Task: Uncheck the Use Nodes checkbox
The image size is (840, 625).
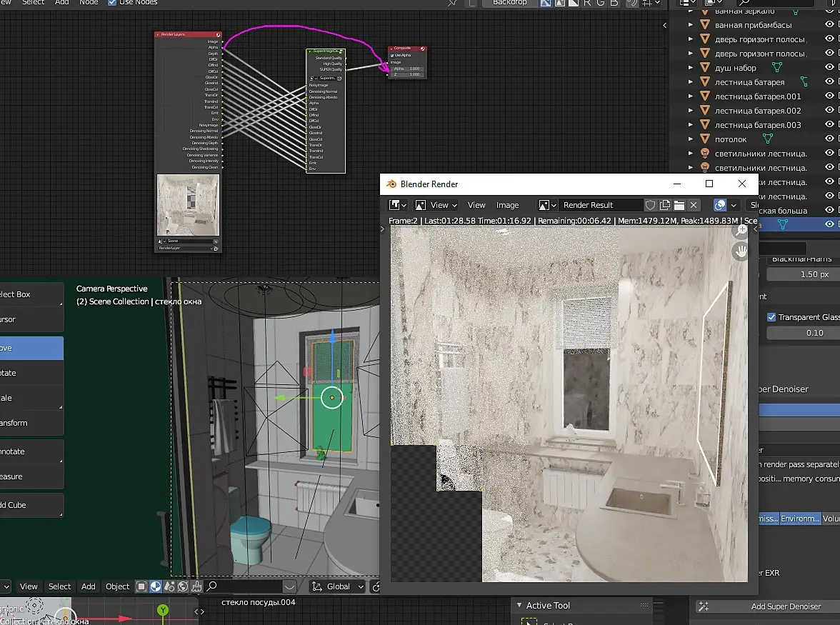Action: 112,3
